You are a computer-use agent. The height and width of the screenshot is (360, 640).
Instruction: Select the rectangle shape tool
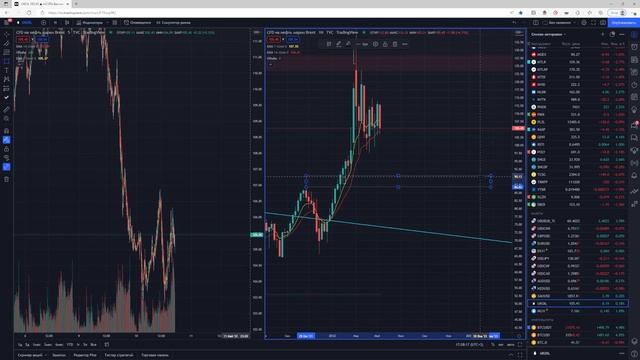(6, 61)
